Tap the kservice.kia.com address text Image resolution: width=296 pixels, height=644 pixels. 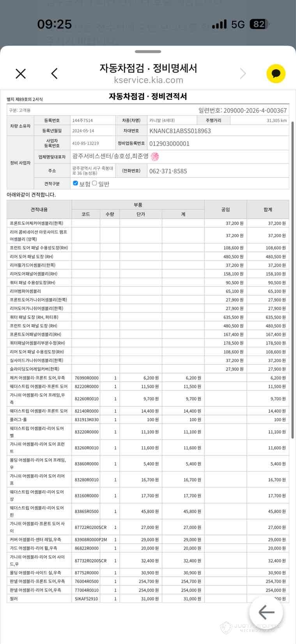click(149, 80)
